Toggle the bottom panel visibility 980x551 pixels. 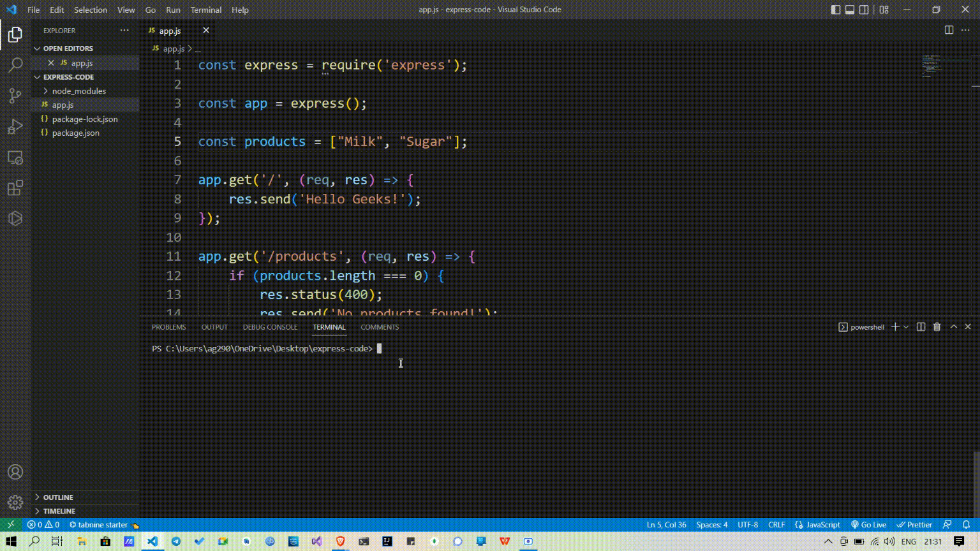click(850, 10)
